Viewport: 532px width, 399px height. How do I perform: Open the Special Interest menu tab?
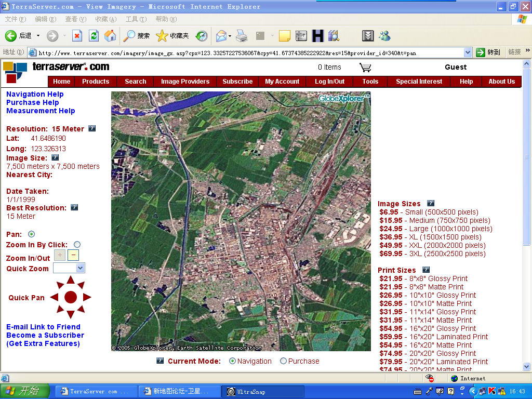pyautogui.click(x=419, y=82)
